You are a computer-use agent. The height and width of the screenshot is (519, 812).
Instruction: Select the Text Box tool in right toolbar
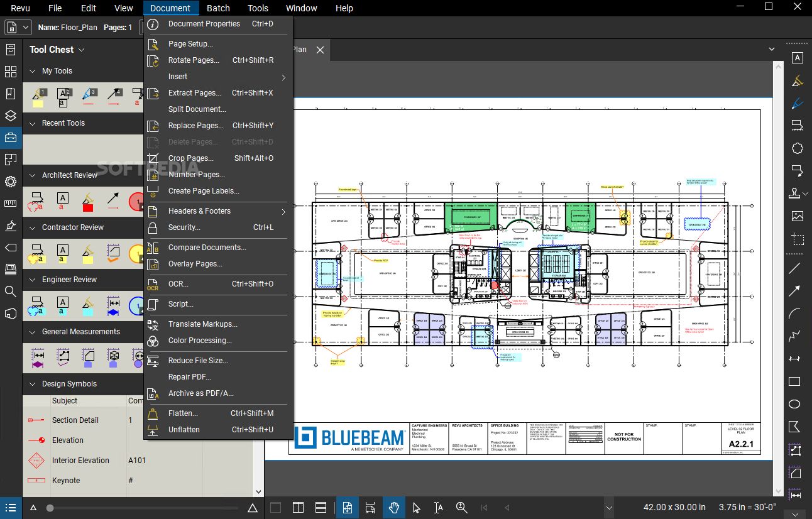[x=797, y=58]
